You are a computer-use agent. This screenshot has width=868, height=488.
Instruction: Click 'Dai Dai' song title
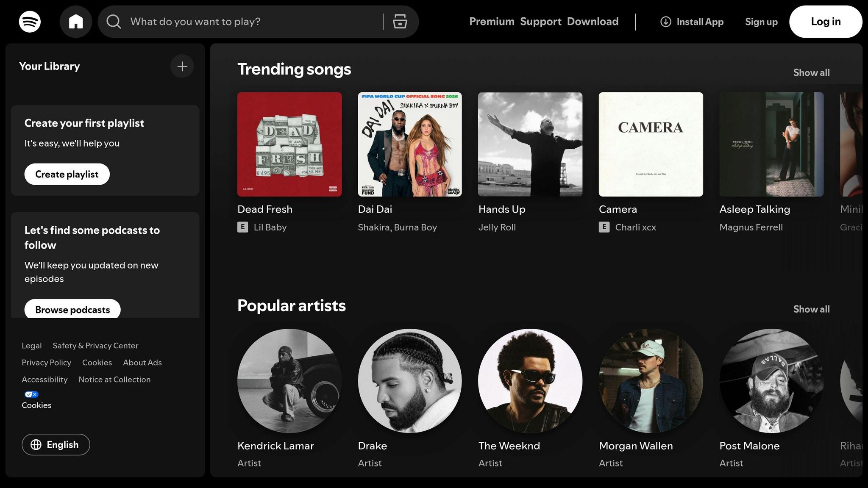[x=375, y=209]
